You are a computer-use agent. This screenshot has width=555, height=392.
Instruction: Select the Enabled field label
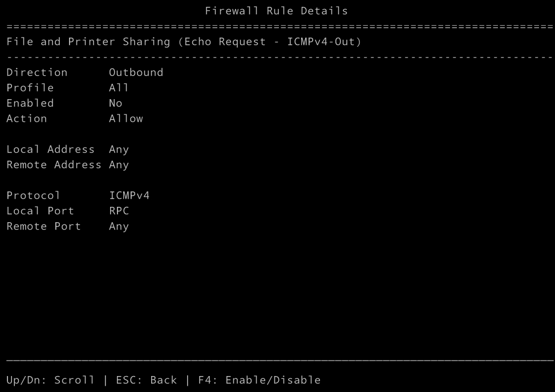tap(30, 103)
